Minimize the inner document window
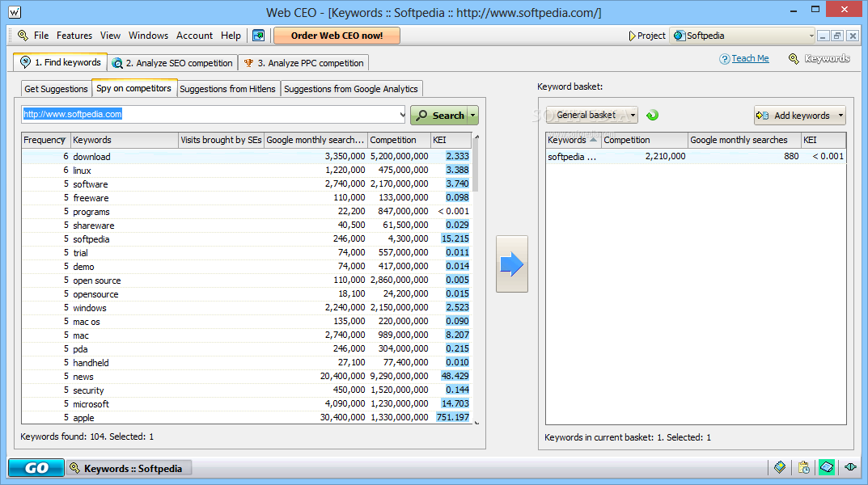Image resolution: width=868 pixels, height=485 pixels. (824, 36)
